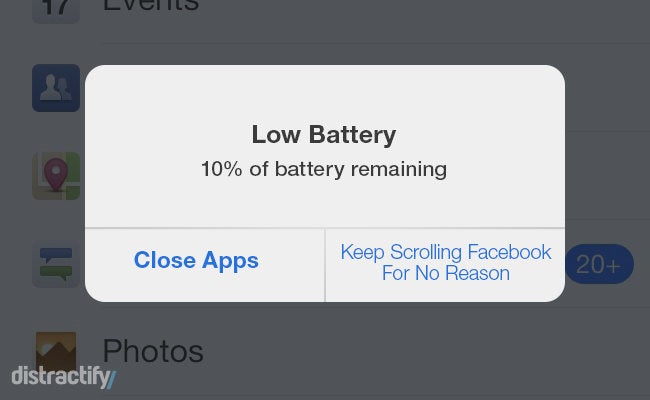The height and width of the screenshot is (400, 650).
Task: Open the Friends two-people icon
Action: coord(56,88)
